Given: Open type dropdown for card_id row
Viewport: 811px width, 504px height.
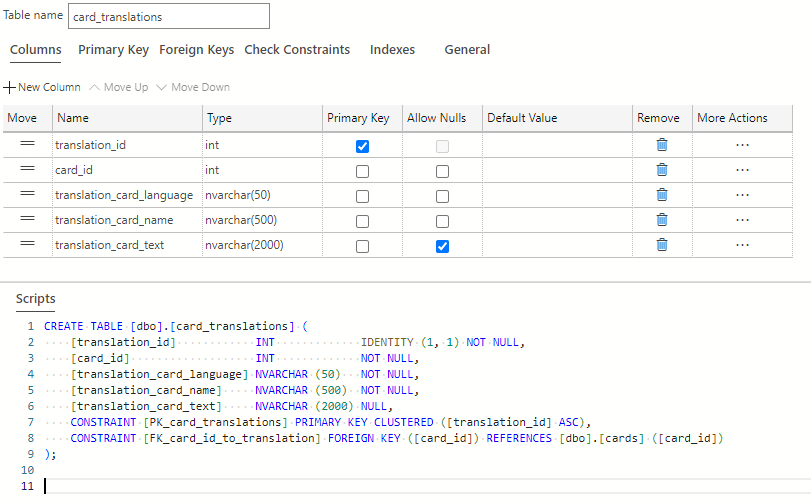Looking at the screenshot, I should click(262, 170).
